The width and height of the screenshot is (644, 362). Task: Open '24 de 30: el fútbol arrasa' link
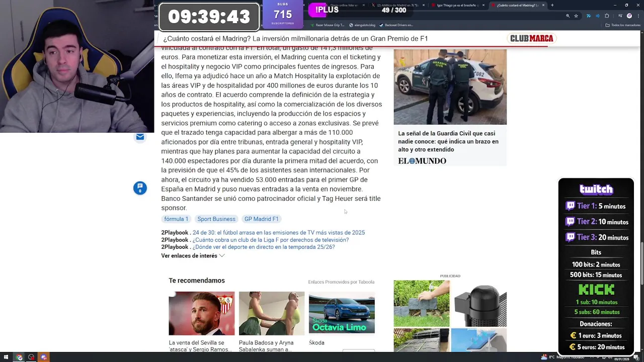click(x=279, y=233)
